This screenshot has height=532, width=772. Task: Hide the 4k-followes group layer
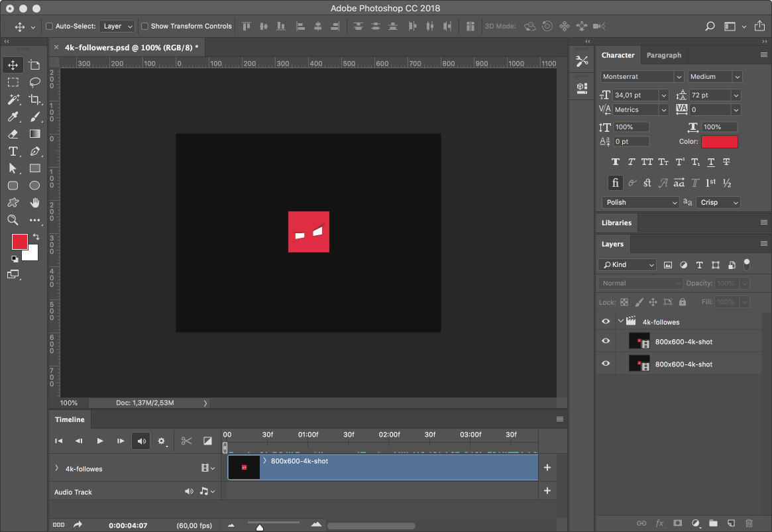click(606, 321)
